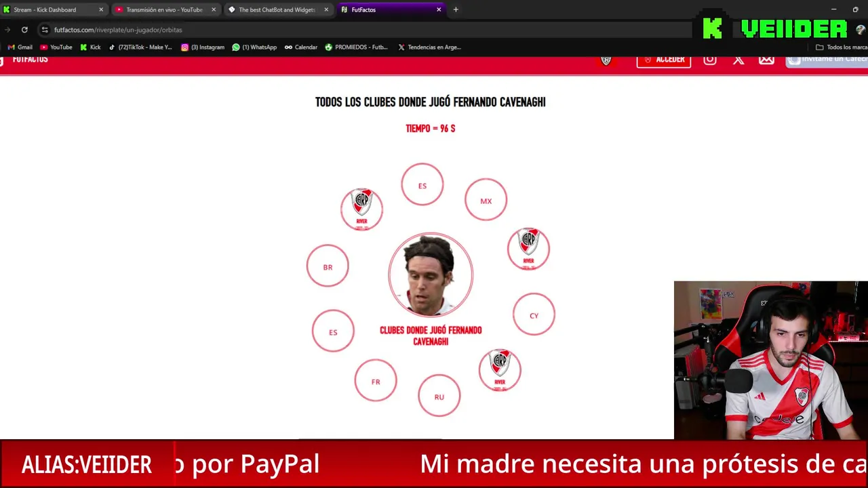Viewport: 868px width, 488px height.
Task: Open the YouTube bookmark
Action: [x=56, y=47]
